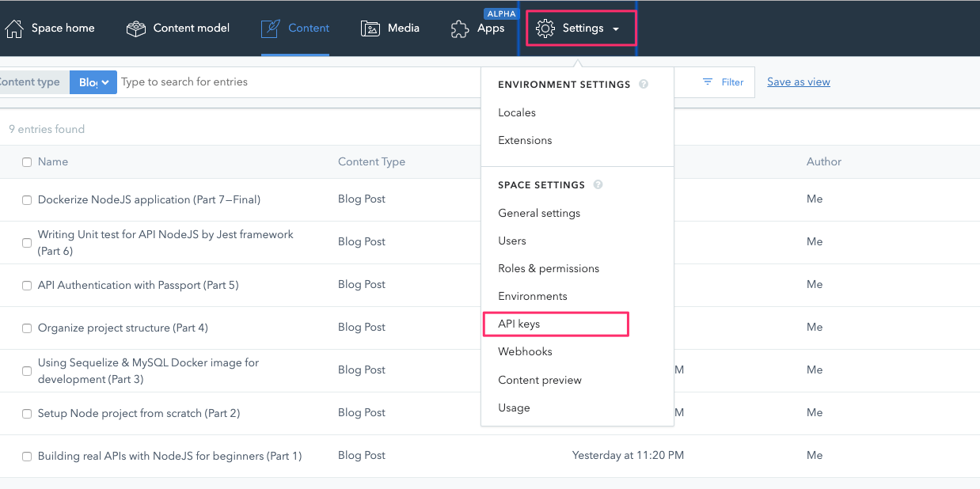Select the Space home house icon

click(13, 28)
